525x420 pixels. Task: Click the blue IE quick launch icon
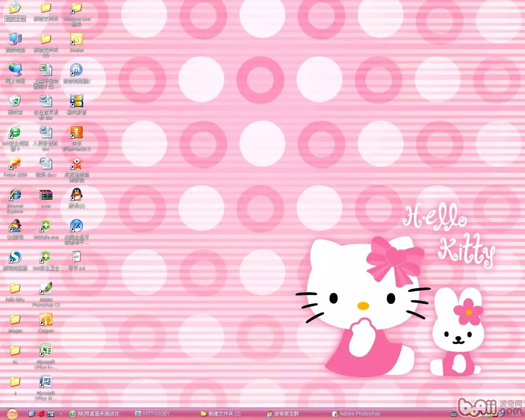(32, 414)
